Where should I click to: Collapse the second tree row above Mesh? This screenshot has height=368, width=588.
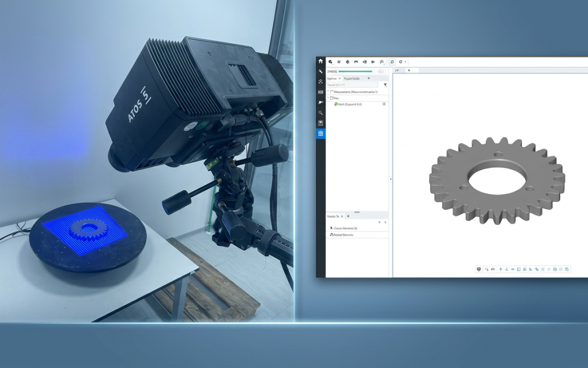(x=328, y=98)
